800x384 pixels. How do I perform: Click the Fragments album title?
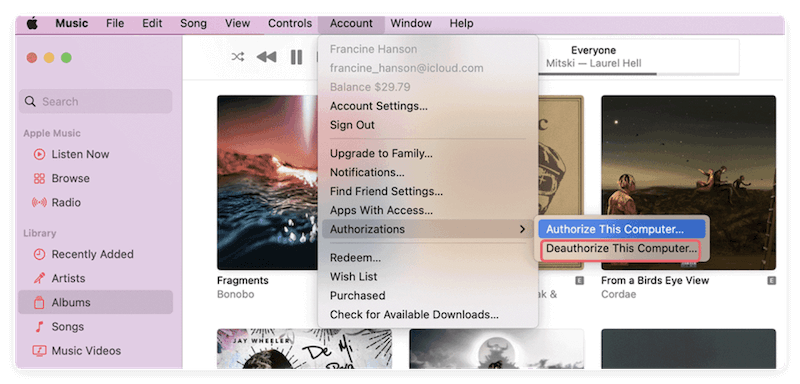243,280
